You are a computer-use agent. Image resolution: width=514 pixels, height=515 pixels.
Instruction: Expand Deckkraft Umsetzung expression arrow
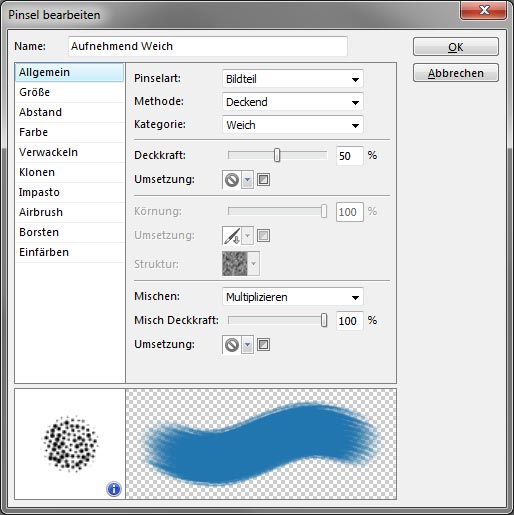(247, 180)
